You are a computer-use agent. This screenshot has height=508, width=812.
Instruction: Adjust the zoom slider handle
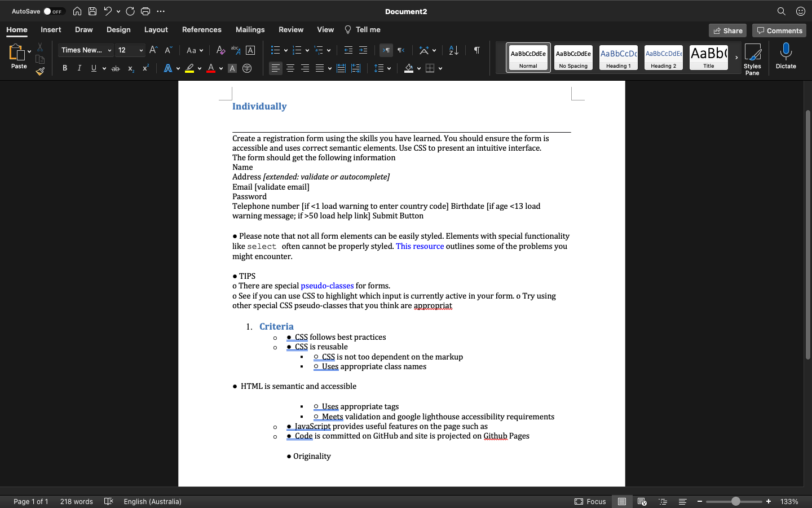click(x=736, y=501)
